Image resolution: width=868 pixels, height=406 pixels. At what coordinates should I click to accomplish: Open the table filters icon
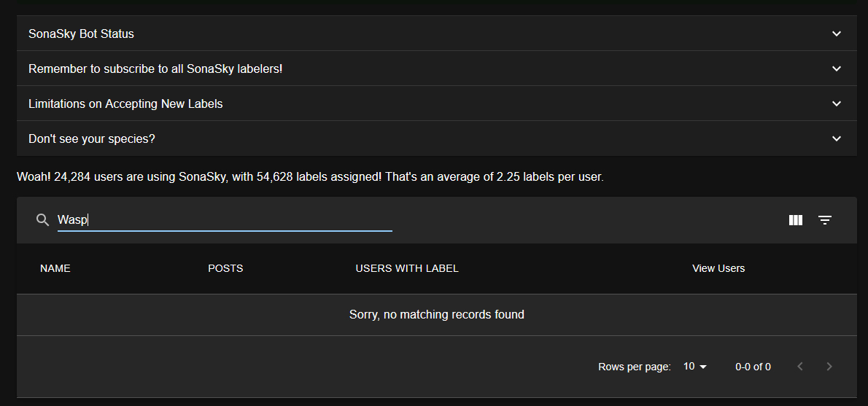tap(825, 220)
